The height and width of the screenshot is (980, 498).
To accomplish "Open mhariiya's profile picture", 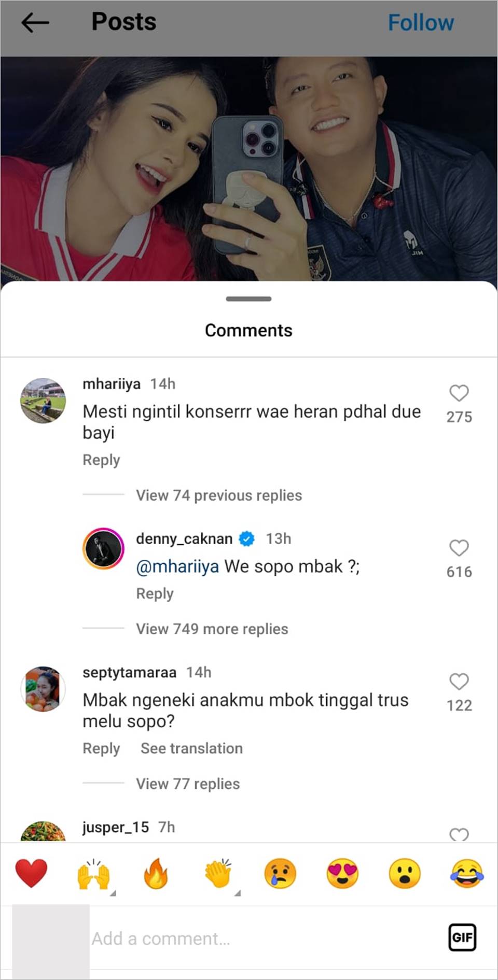I will tap(43, 401).
